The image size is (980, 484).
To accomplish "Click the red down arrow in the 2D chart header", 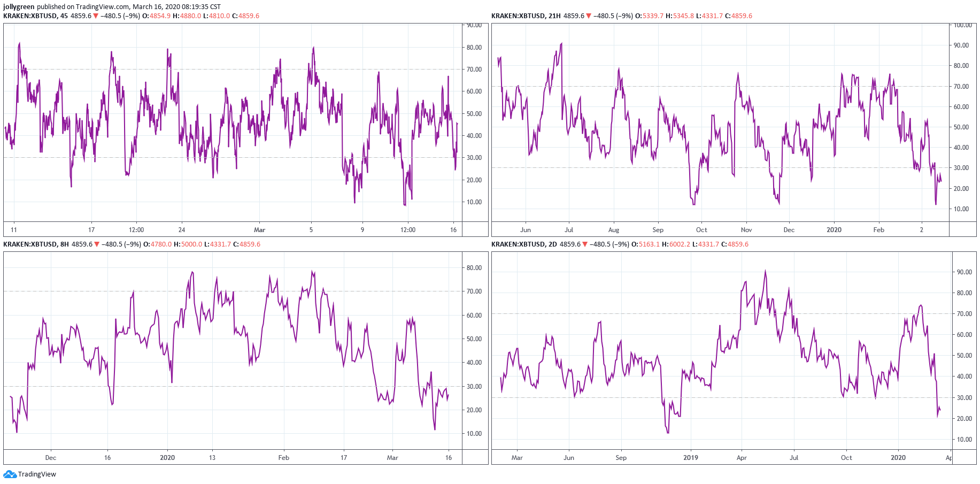I will (585, 244).
